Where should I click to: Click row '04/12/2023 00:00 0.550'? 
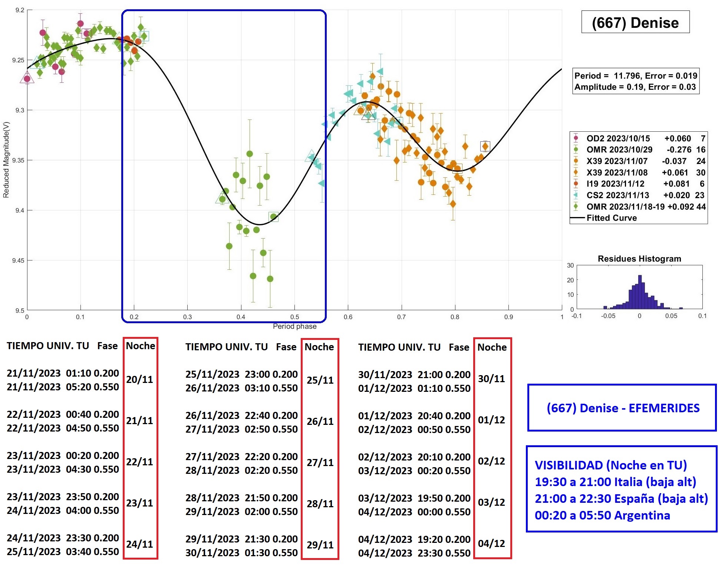(x=414, y=512)
